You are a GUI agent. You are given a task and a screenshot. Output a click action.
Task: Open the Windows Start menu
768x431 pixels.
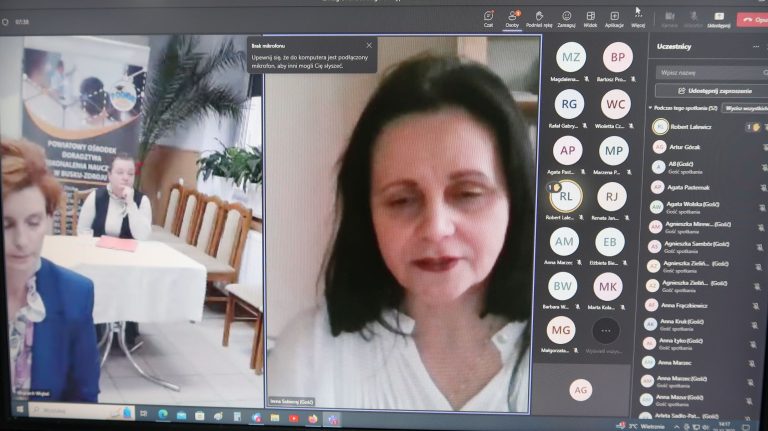[x=20, y=409]
